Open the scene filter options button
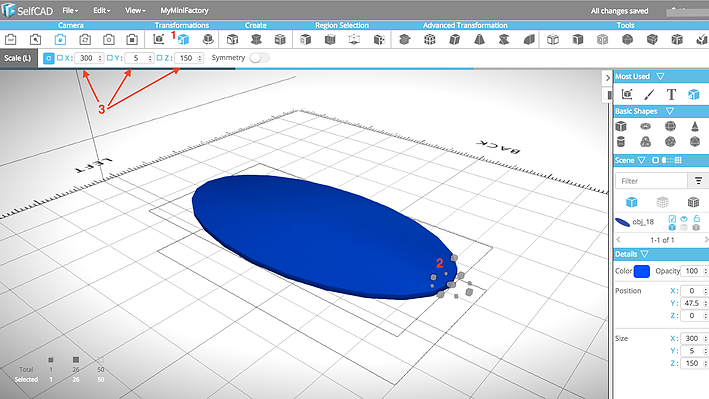This screenshot has width=709, height=399. [698, 181]
